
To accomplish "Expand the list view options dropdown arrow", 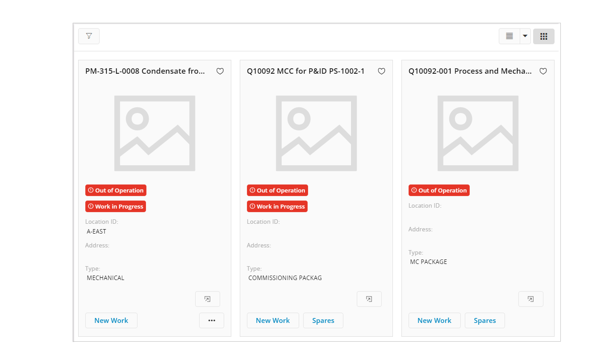I will click(x=525, y=36).
